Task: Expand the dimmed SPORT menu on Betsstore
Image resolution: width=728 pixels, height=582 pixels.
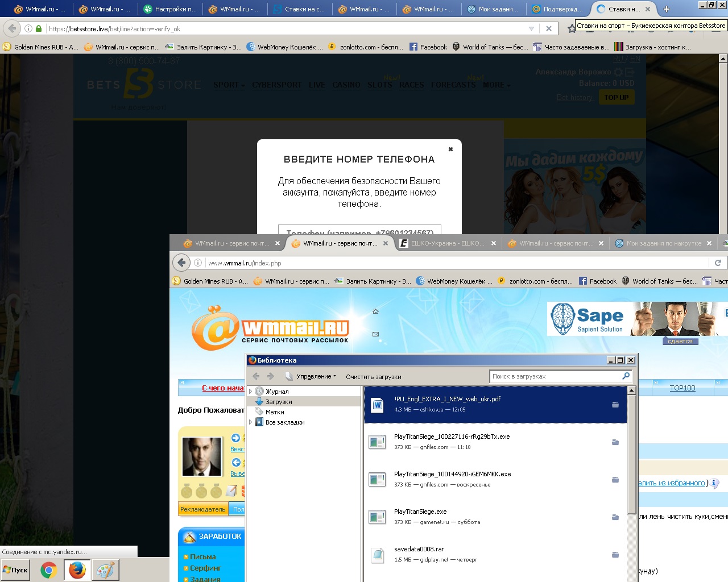Action: 229,85
